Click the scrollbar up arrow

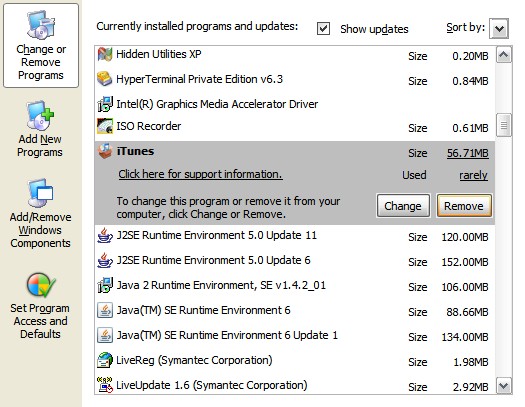point(504,55)
